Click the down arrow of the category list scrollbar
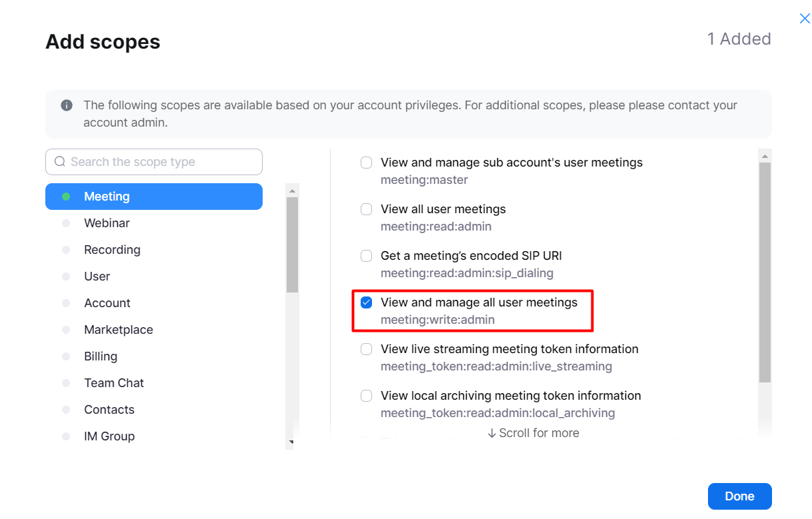This screenshot has width=812, height=519. [x=292, y=443]
